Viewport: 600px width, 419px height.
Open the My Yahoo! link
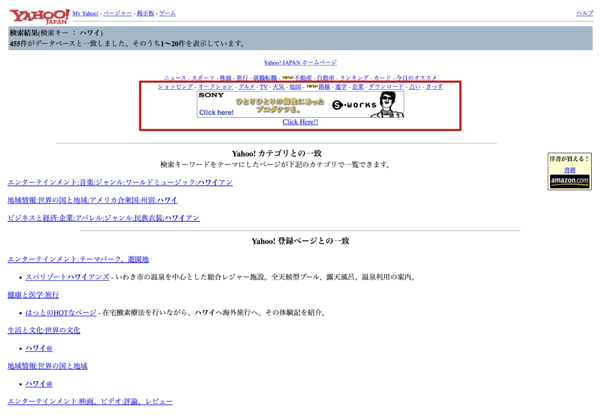pos(85,13)
